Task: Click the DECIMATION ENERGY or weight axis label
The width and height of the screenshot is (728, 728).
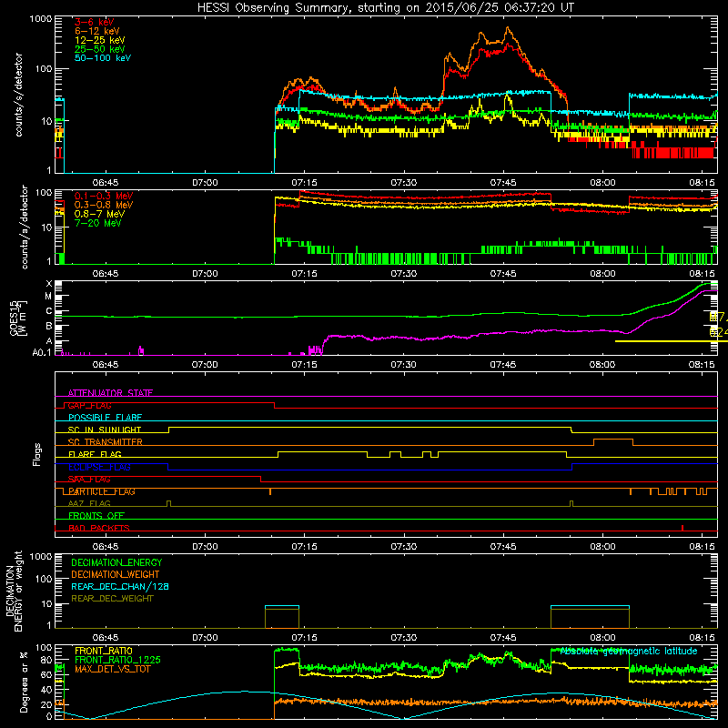Action: [x=14, y=591]
